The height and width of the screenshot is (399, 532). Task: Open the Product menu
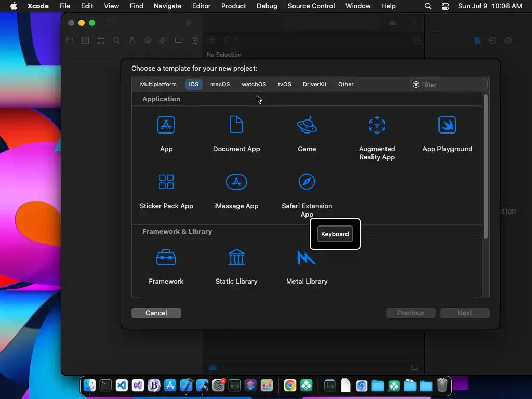pos(233,6)
